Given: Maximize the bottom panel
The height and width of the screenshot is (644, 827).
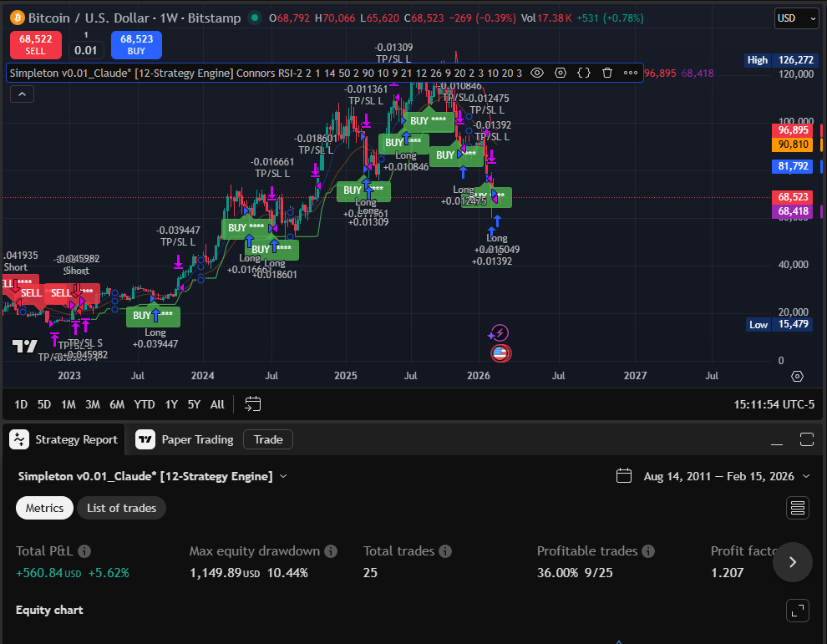Looking at the screenshot, I should point(807,439).
